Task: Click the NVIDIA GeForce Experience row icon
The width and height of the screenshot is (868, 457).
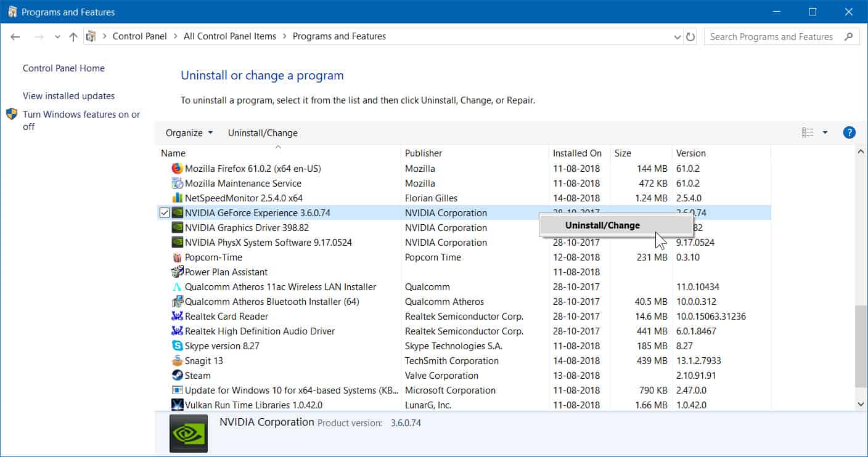Action: click(x=178, y=212)
